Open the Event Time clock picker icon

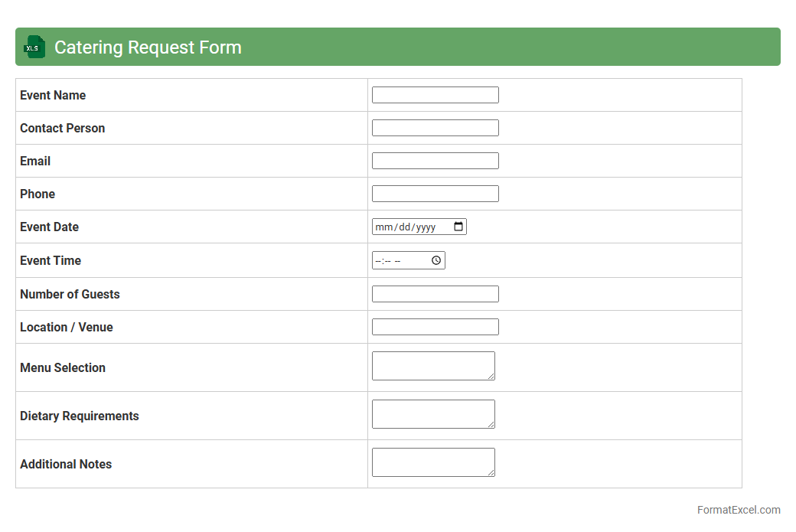click(x=436, y=260)
